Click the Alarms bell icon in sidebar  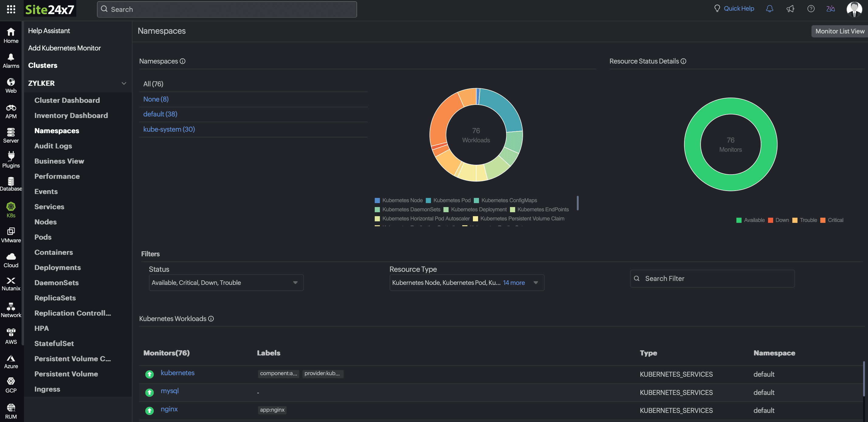11,57
